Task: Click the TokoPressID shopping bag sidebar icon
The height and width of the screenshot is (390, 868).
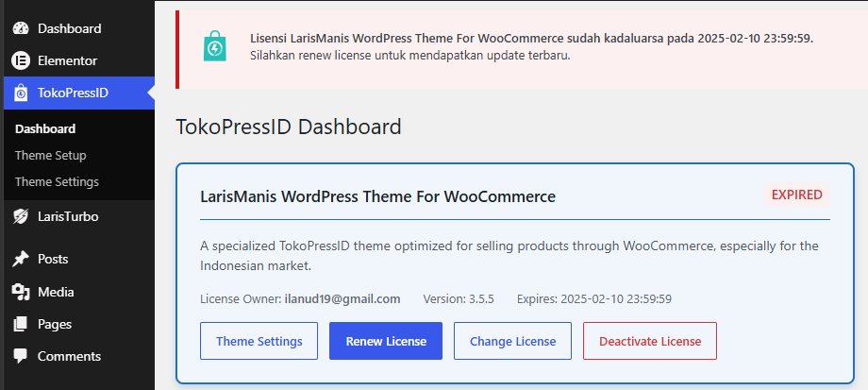Action: pyautogui.click(x=21, y=93)
